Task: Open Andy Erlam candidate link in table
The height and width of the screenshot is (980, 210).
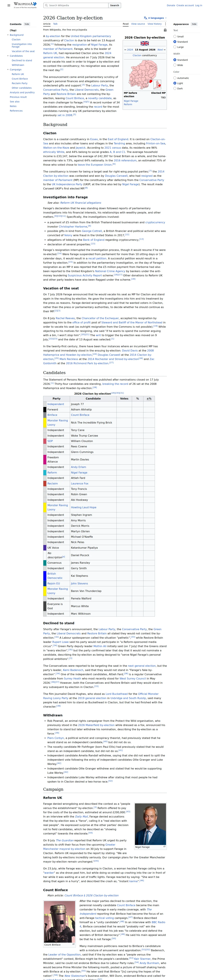Action: coord(79,467)
